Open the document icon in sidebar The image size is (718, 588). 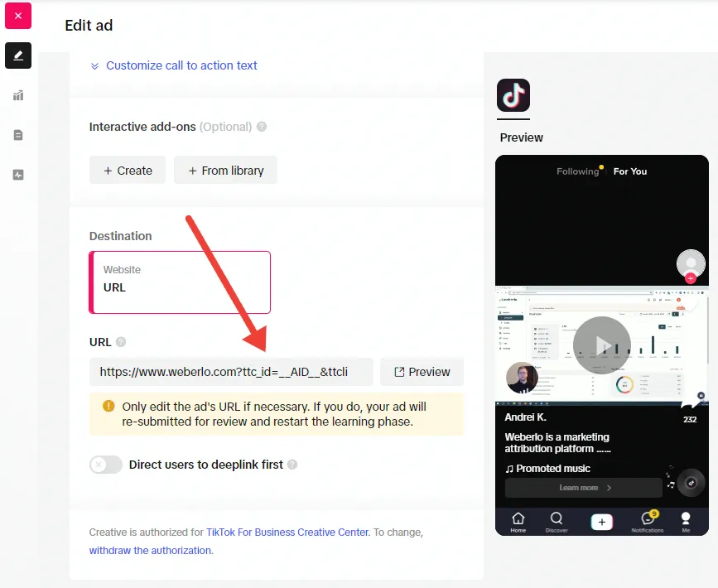click(x=18, y=135)
